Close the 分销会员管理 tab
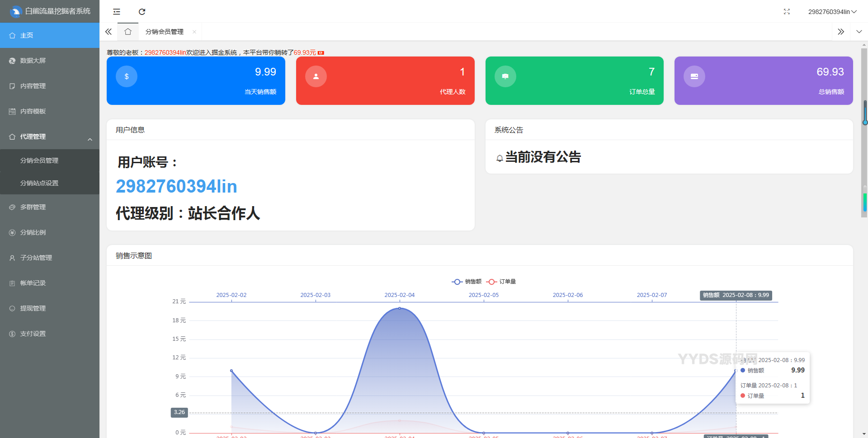Screen dimensions: 868x438 pos(194,32)
